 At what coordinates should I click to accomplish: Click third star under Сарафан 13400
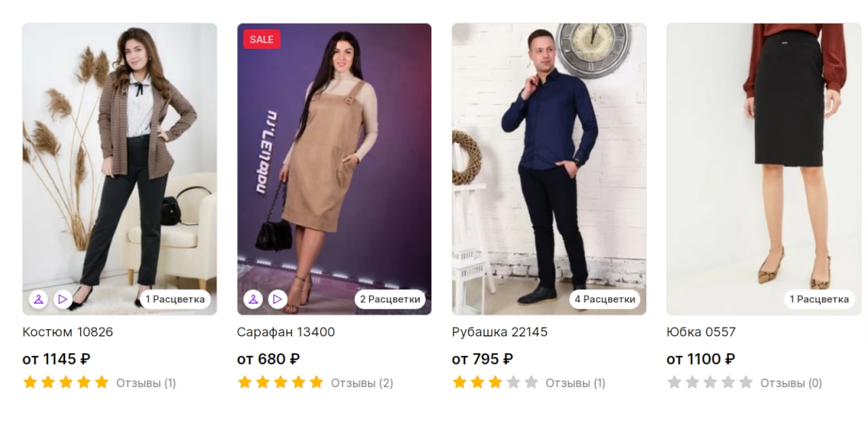pos(281,382)
